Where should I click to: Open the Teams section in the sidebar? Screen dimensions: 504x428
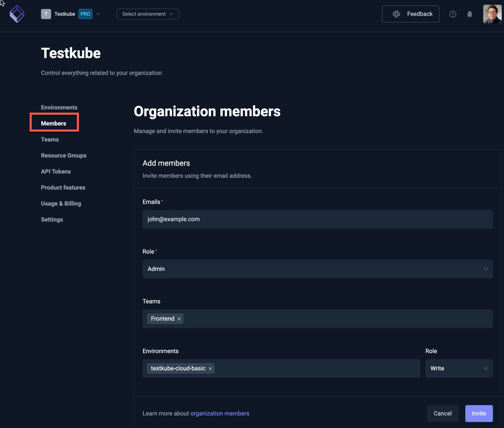(49, 139)
